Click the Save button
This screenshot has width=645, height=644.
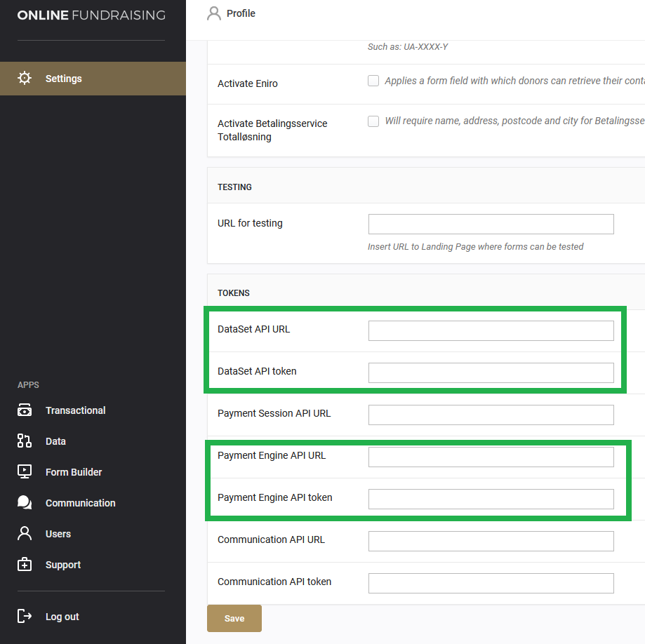point(234,618)
